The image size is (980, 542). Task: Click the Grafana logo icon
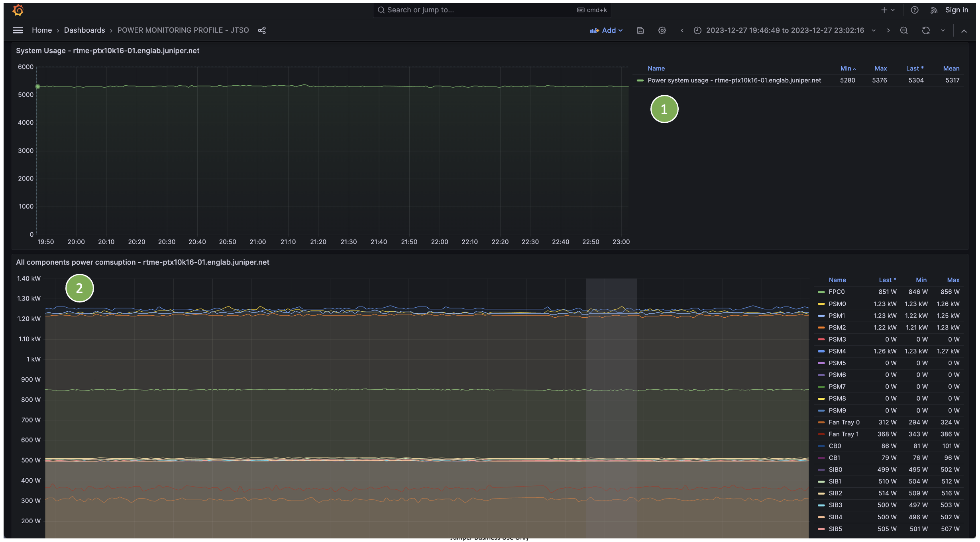[x=18, y=10]
